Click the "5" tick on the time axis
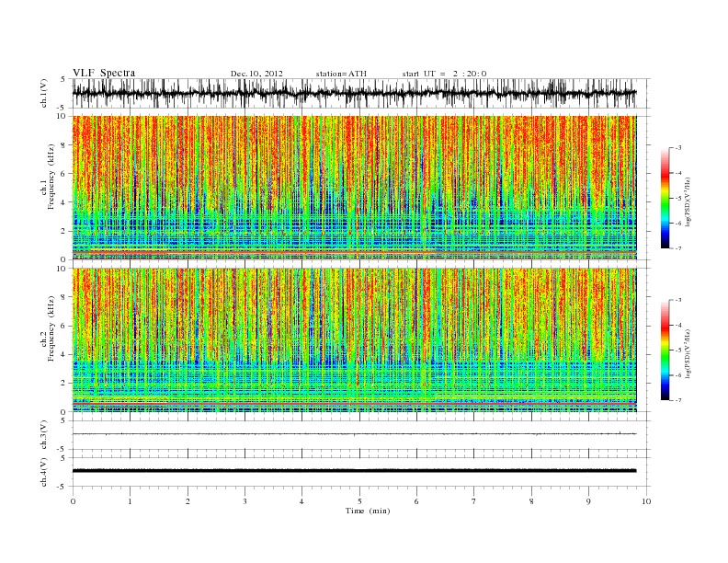The image size is (728, 563). coord(359,501)
